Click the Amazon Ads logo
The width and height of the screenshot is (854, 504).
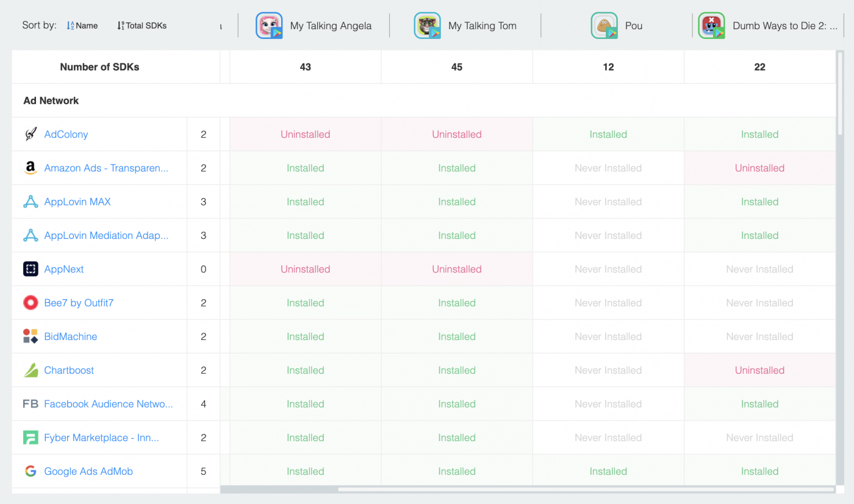click(30, 168)
